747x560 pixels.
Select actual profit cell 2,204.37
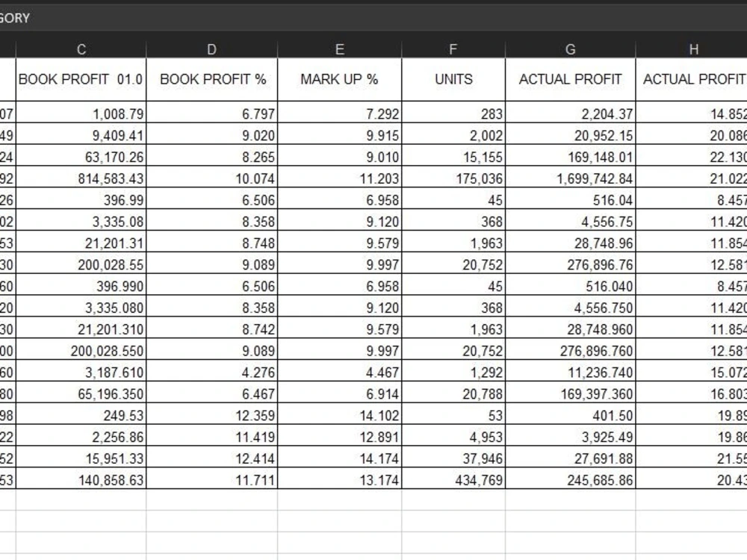click(570, 113)
